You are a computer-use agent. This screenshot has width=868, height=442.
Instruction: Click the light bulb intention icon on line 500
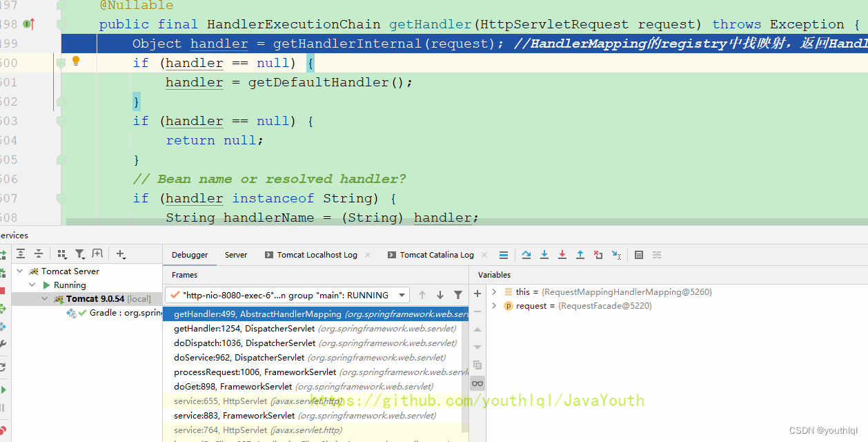[76, 61]
